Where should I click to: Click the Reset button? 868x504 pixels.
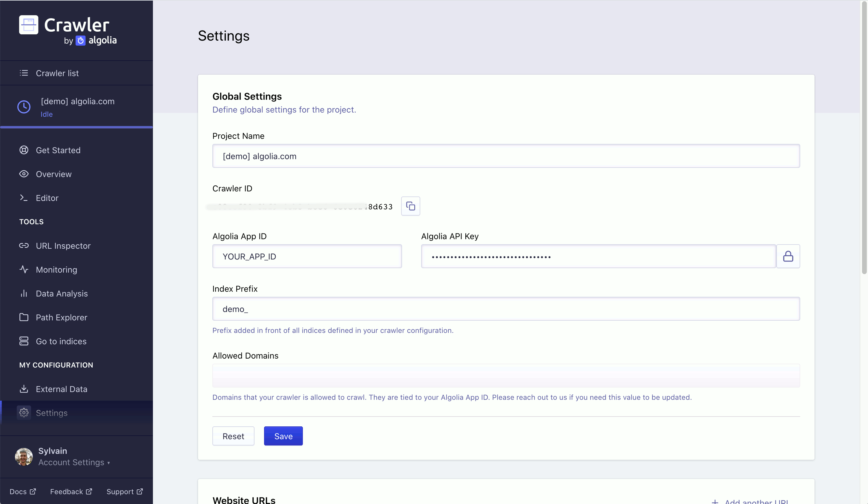pyautogui.click(x=234, y=436)
